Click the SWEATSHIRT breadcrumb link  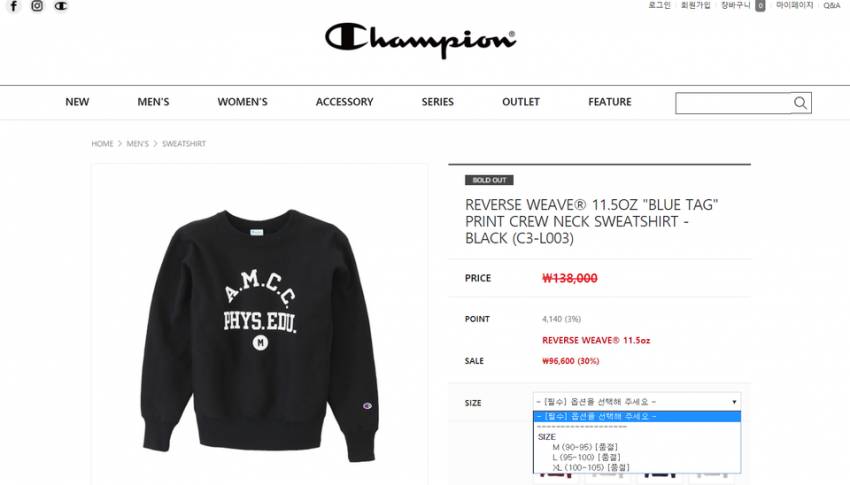pyautogui.click(x=184, y=144)
